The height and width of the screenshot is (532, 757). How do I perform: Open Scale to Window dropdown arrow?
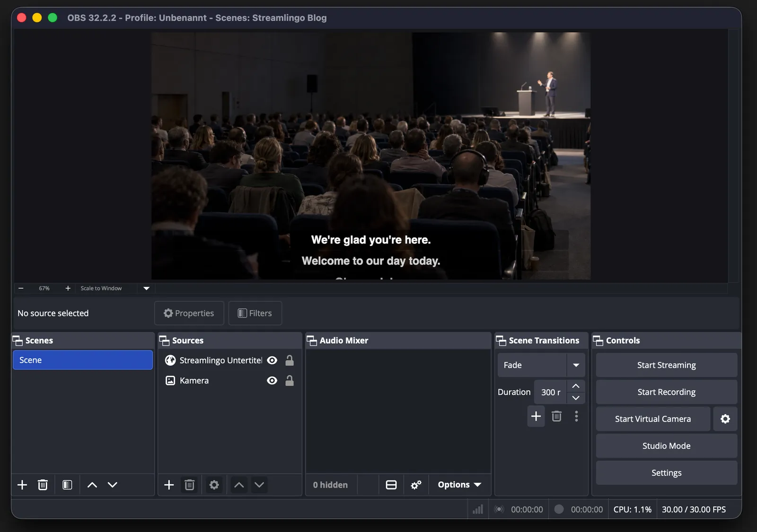pyautogui.click(x=146, y=288)
